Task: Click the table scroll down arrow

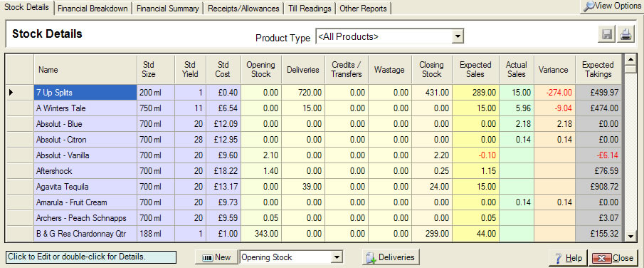Action: pyautogui.click(x=630, y=236)
